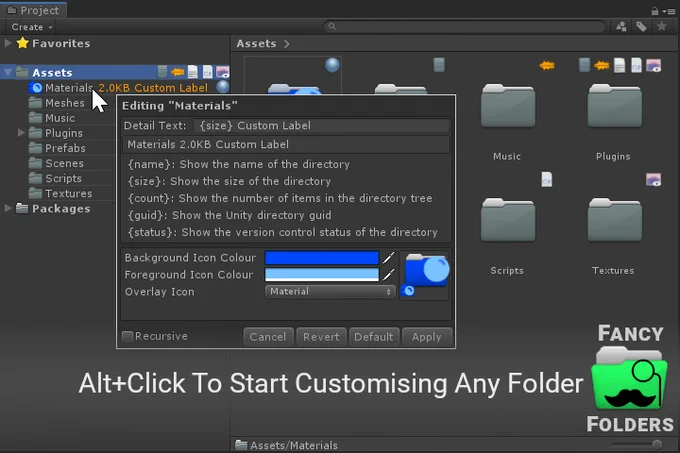Click the Materials folder icon in tree
This screenshot has width=680, height=453.
36,88
